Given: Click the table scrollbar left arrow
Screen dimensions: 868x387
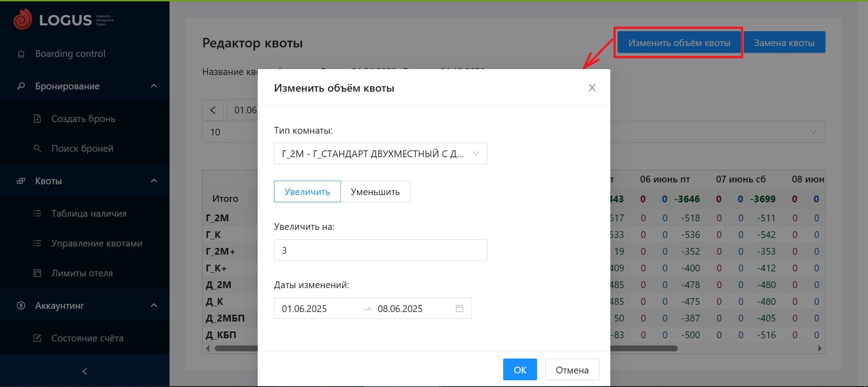Looking at the screenshot, I should (208, 348).
